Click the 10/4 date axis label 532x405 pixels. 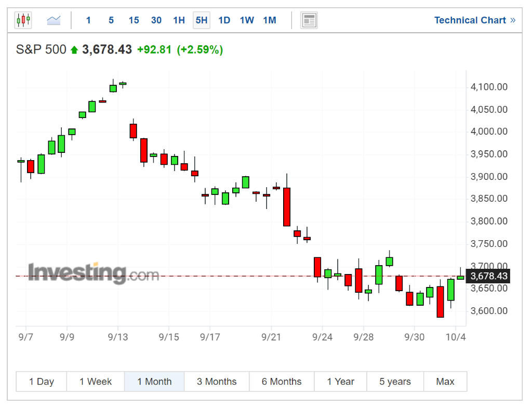tap(456, 337)
